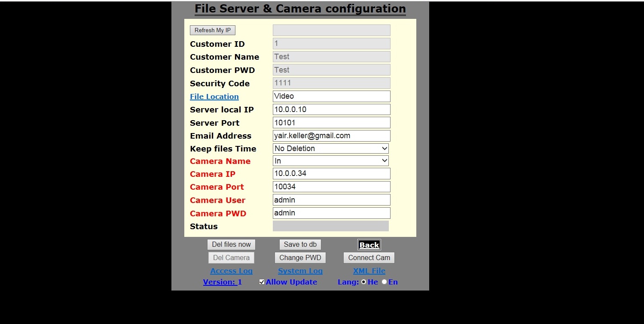Click the "Camera Name" red label
This screenshot has height=324, width=644.
pos(220,161)
